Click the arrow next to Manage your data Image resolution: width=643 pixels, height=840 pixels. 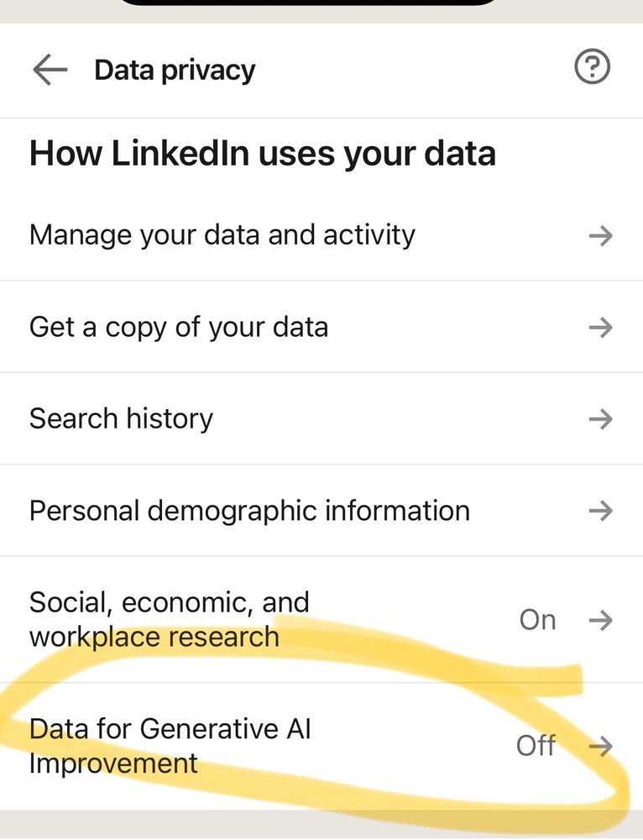tap(601, 236)
